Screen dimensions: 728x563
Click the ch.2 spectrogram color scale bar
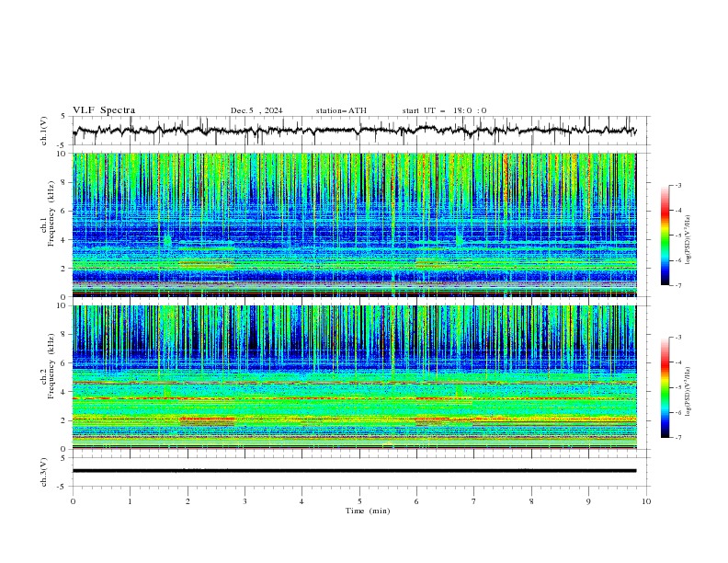coord(665,387)
